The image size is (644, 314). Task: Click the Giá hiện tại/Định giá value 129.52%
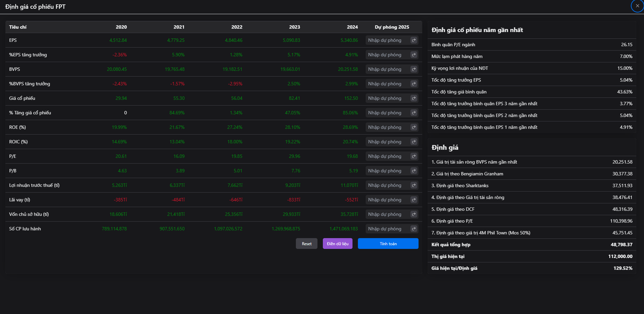coord(623,268)
